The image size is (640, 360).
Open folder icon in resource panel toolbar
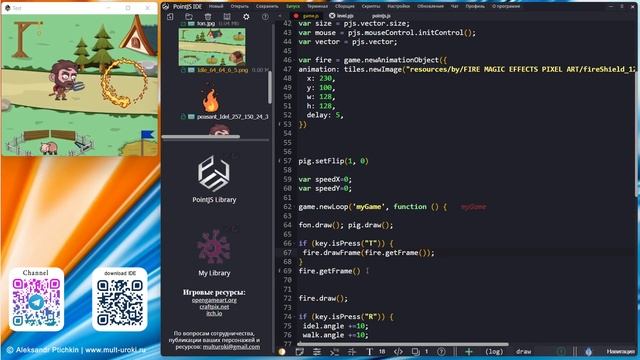pos(189,16)
